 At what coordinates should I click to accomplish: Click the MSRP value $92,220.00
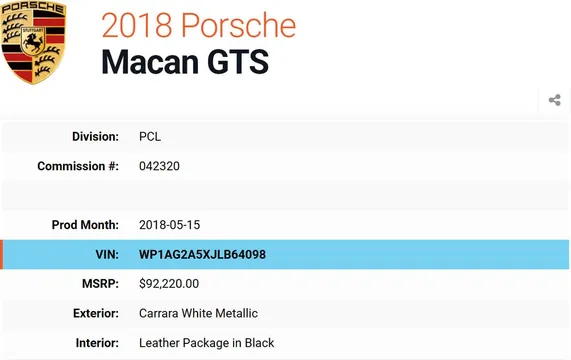[x=169, y=284]
